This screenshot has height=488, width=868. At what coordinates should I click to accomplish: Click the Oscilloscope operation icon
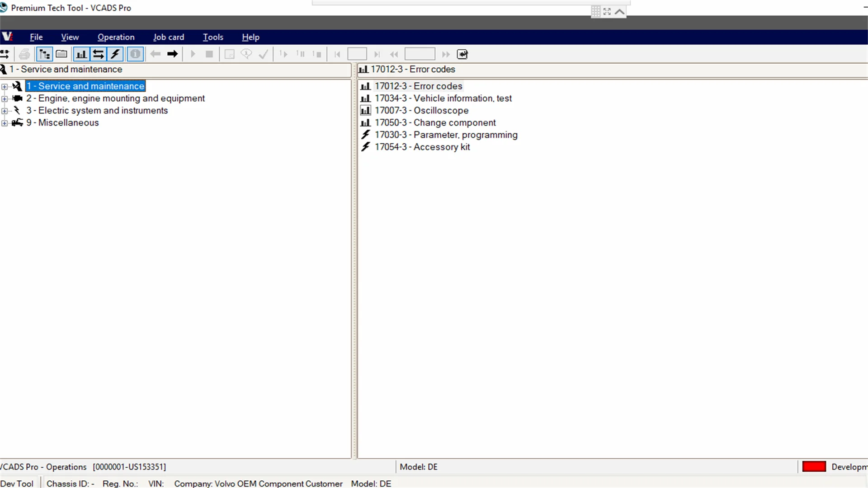365,111
